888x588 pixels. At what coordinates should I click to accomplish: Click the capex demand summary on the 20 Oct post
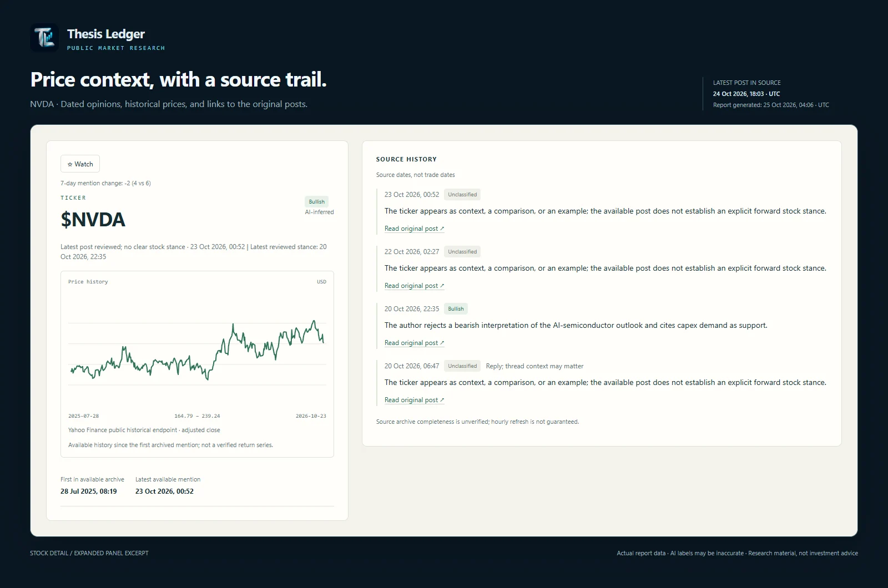pyautogui.click(x=576, y=326)
